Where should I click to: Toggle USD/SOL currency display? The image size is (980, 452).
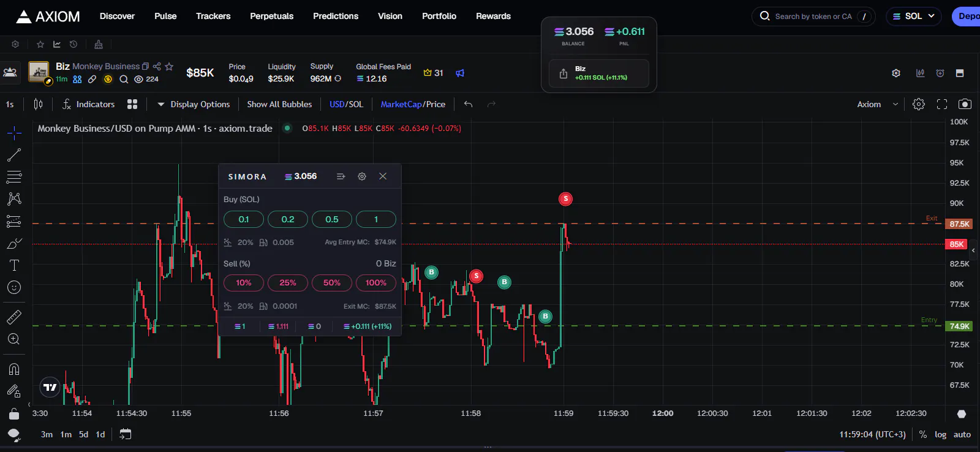[347, 104]
